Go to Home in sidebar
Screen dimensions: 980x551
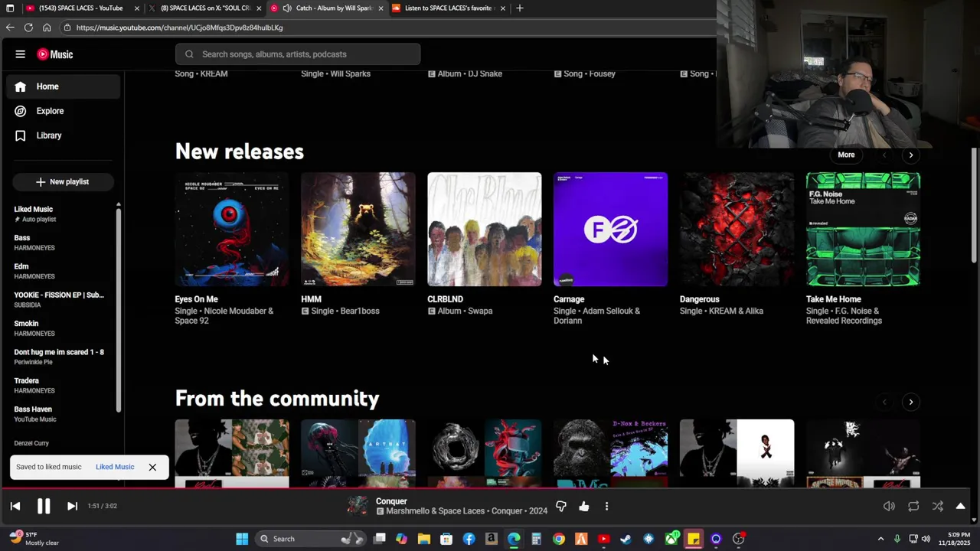point(64,86)
